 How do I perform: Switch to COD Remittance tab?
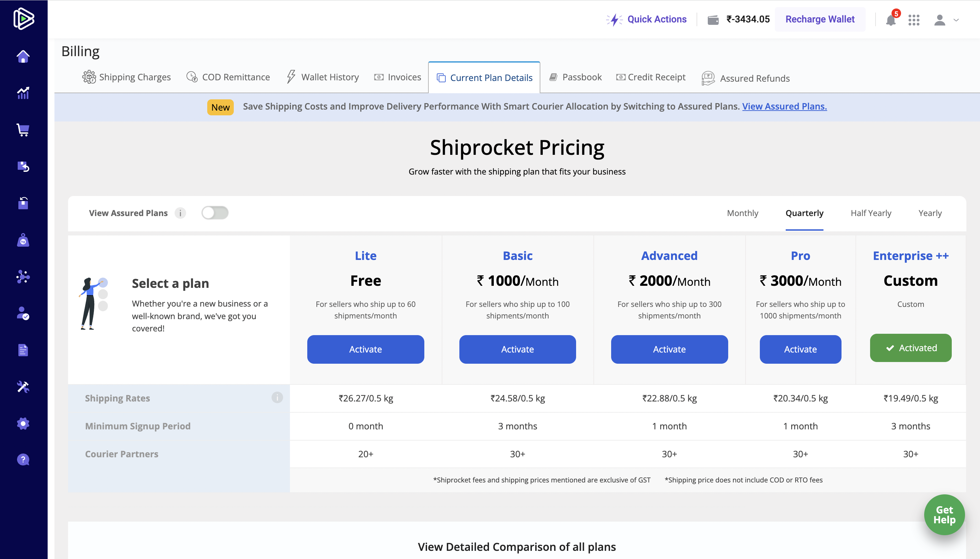point(228,77)
